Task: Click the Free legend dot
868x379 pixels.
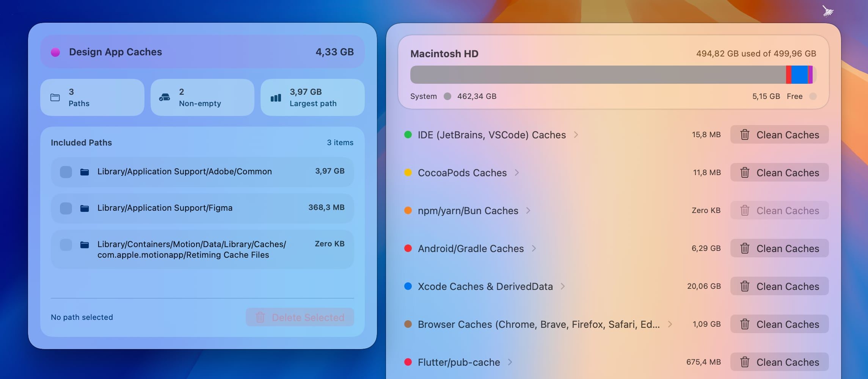Action: point(813,96)
